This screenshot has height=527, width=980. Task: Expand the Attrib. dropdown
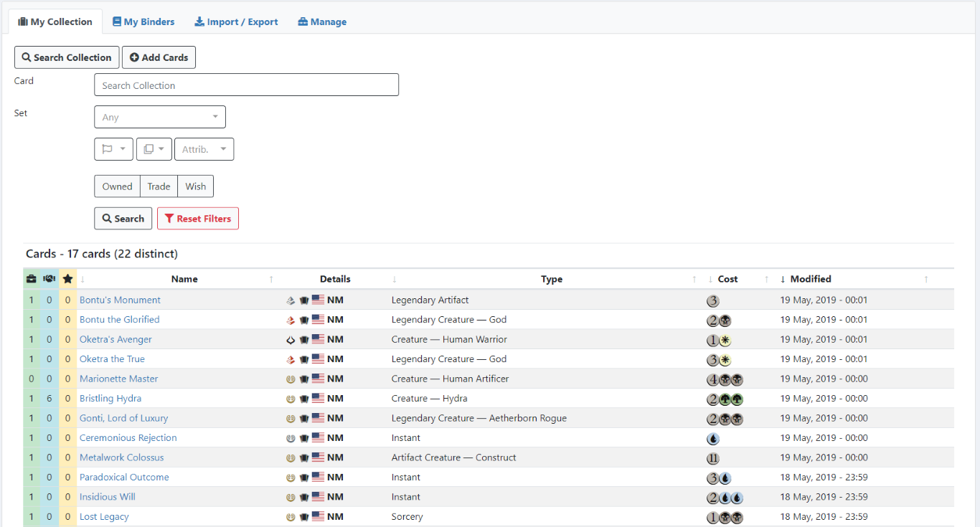[x=204, y=149]
